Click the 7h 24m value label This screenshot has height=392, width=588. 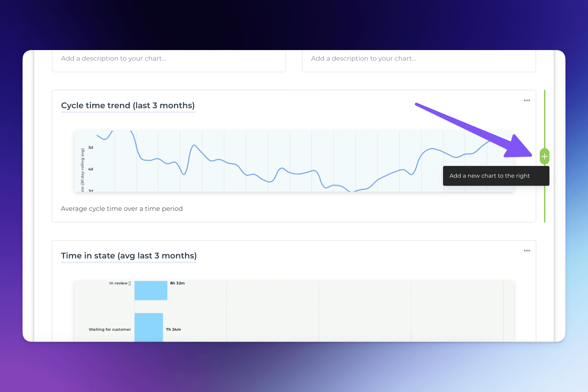[x=173, y=330]
